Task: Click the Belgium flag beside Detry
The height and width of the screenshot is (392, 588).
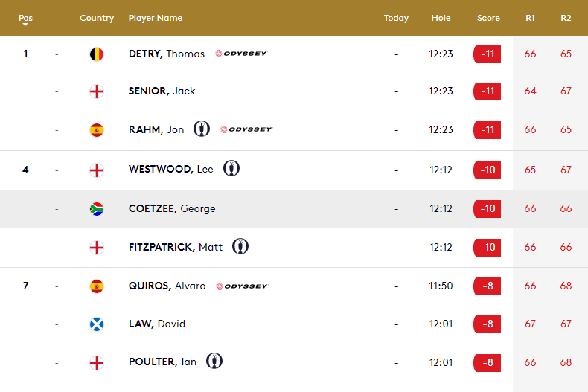Action: [97, 54]
